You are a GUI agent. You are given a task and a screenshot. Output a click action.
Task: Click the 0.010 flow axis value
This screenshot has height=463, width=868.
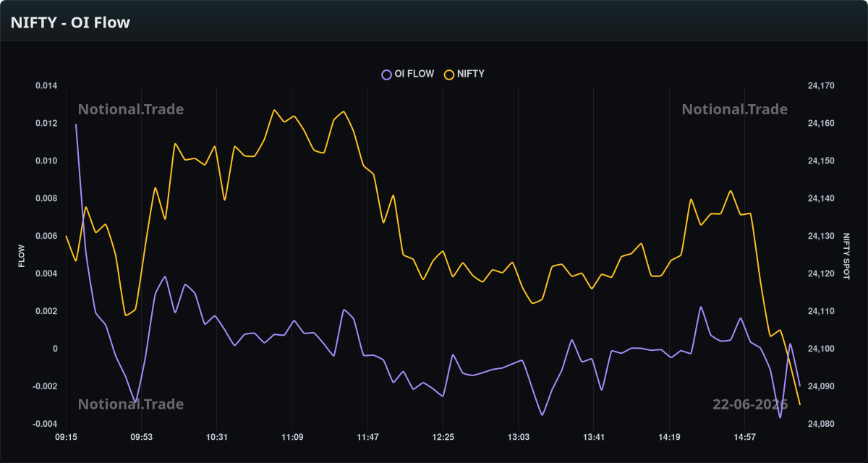click(x=46, y=161)
